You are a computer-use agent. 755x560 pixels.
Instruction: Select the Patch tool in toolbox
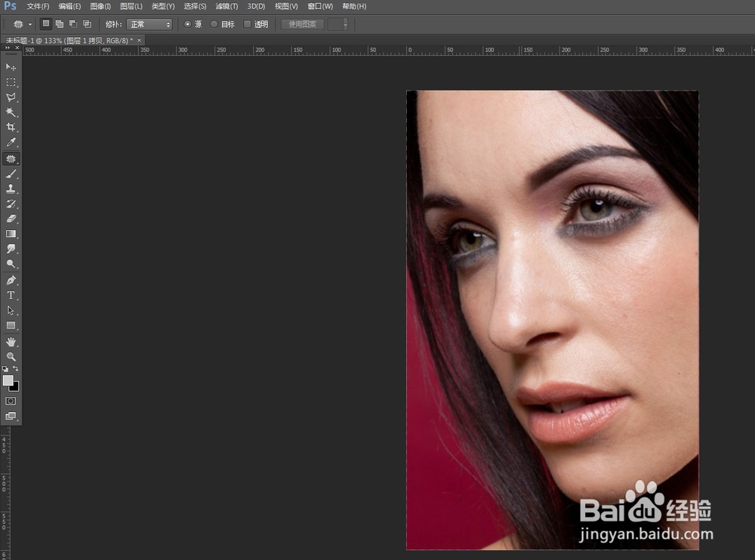coord(11,158)
